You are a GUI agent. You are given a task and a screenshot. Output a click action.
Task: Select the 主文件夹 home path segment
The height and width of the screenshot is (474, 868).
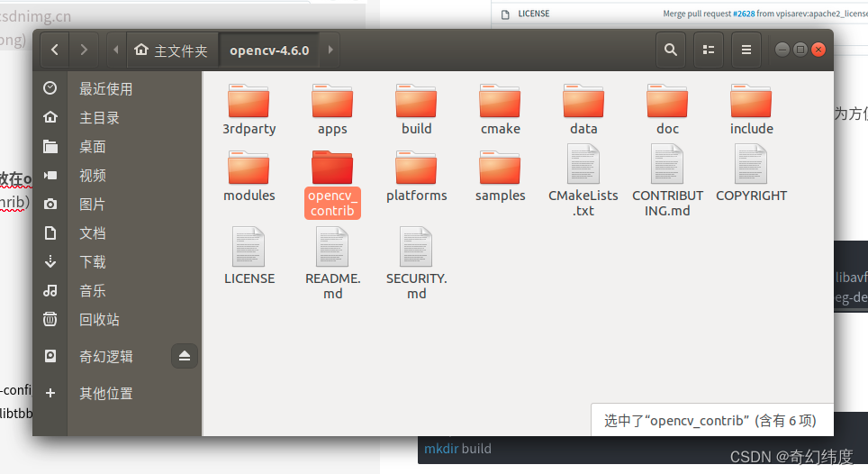(172, 50)
